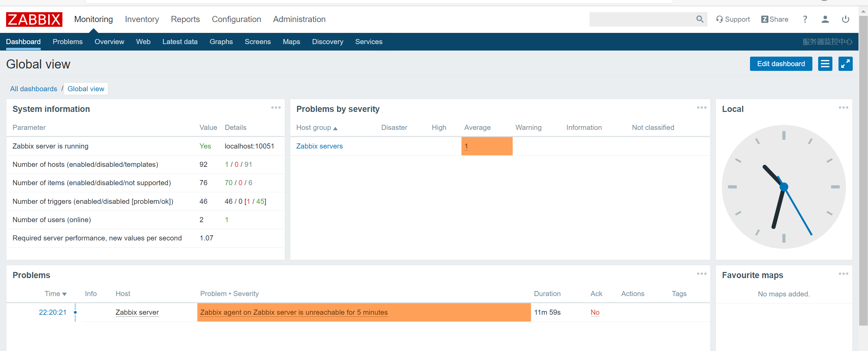
Task: Click the Support link
Action: click(x=733, y=19)
